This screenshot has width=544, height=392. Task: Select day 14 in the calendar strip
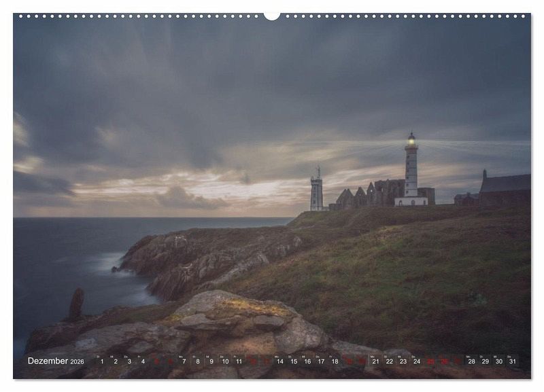point(279,361)
